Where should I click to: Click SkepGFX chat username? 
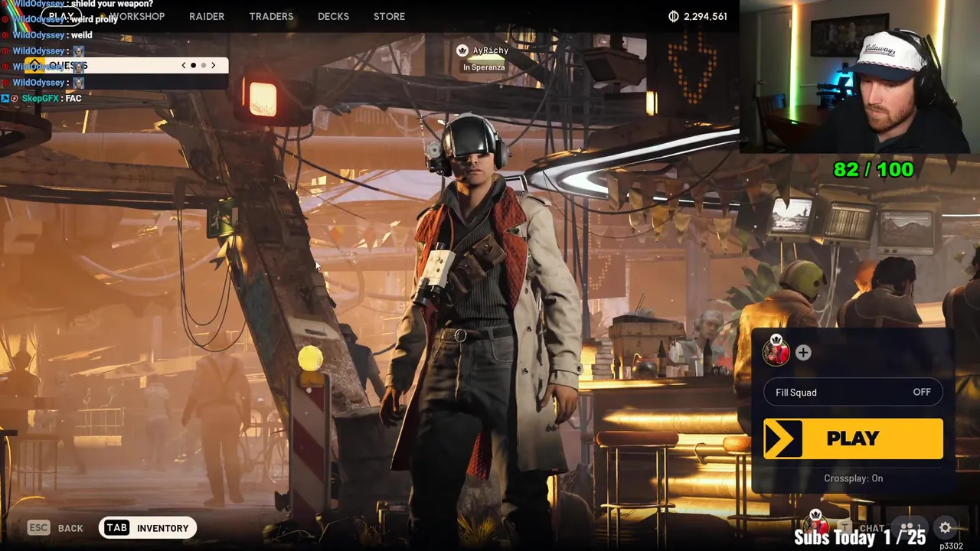click(x=41, y=98)
